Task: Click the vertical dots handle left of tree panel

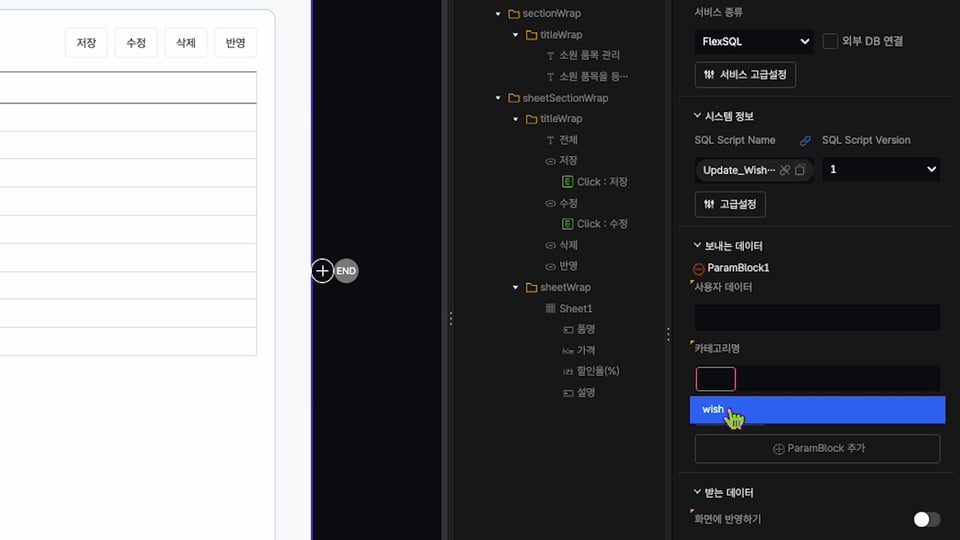Action: (451, 318)
